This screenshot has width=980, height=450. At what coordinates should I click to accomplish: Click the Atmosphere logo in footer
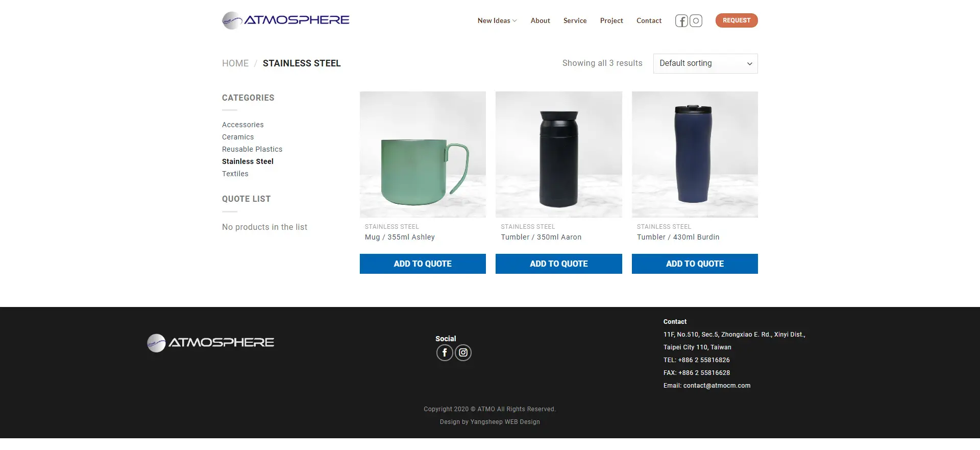pyautogui.click(x=211, y=343)
